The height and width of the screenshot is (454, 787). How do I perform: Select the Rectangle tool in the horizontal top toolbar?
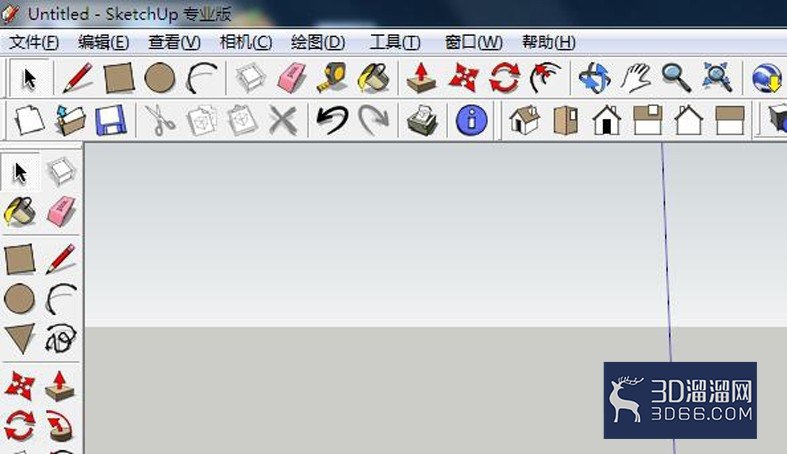tap(119, 78)
